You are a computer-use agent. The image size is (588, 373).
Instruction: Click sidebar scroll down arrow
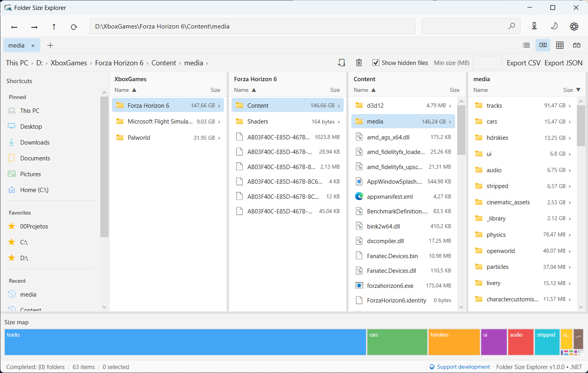(x=104, y=307)
